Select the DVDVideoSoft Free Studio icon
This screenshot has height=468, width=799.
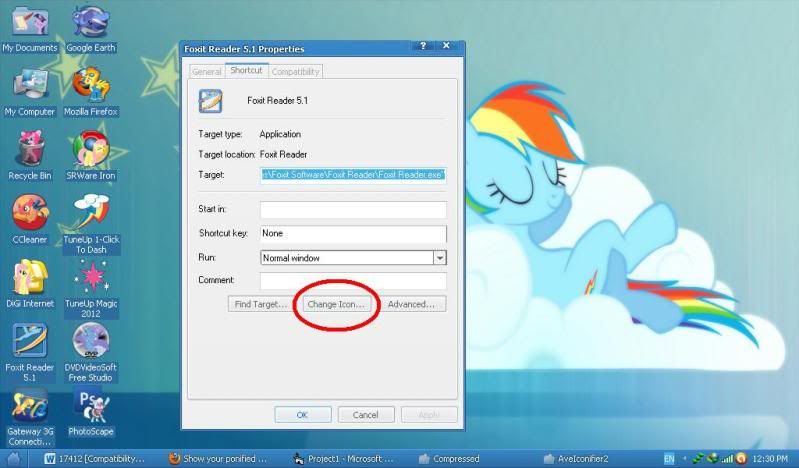91,353
